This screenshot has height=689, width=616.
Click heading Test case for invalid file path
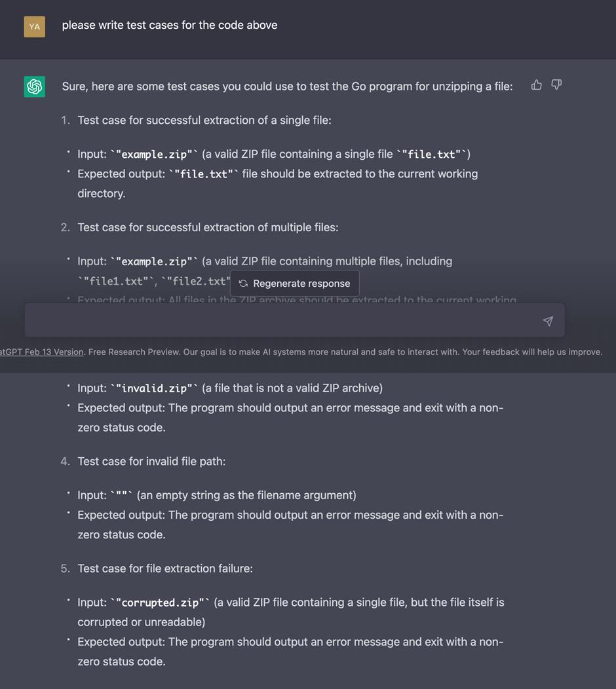coord(151,461)
